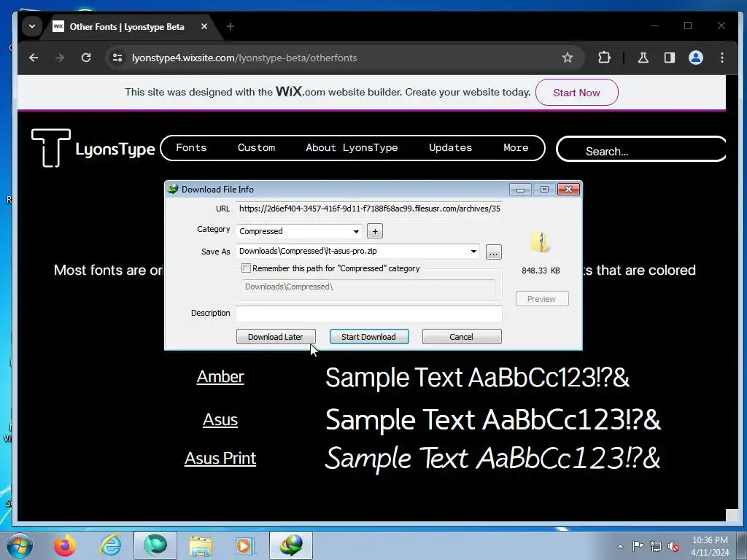The height and width of the screenshot is (560, 747).
Task: Click the Description text field
Action: 369,314
